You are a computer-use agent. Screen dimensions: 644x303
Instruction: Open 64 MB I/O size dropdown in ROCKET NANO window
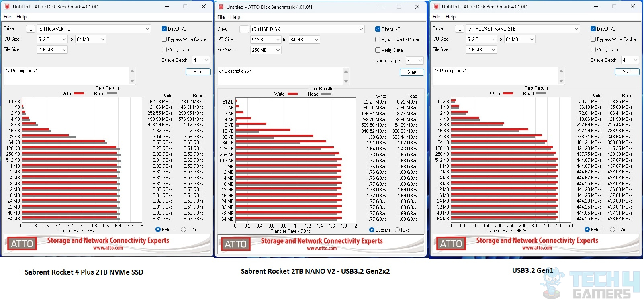point(519,39)
